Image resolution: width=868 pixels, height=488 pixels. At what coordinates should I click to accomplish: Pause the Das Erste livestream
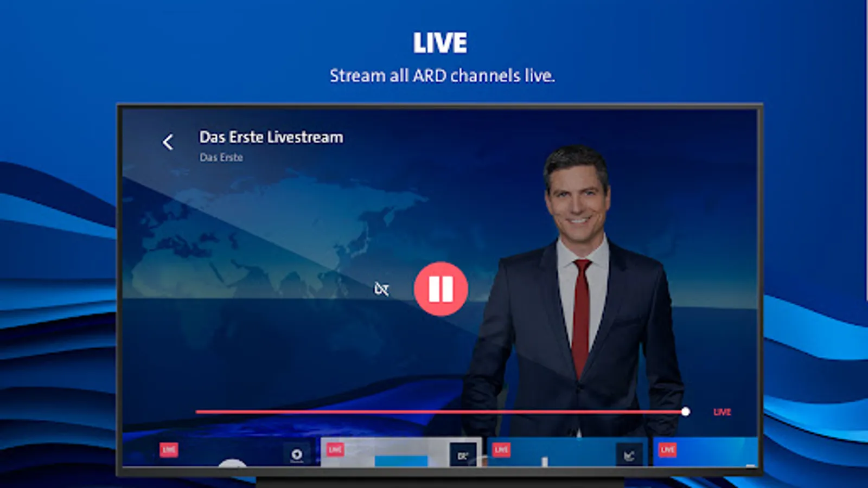point(441,289)
